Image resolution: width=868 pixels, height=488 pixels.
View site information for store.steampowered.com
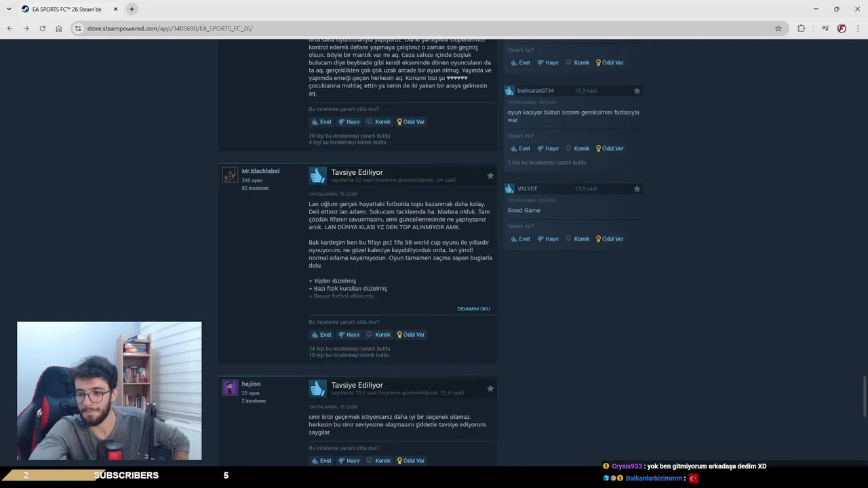pyautogui.click(x=78, y=28)
